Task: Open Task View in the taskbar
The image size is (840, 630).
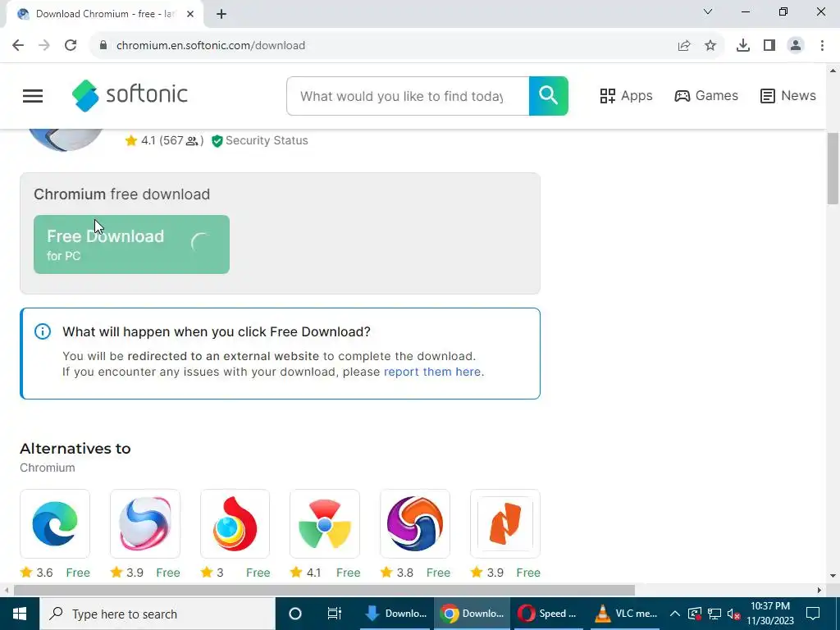Action: (335, 614)
